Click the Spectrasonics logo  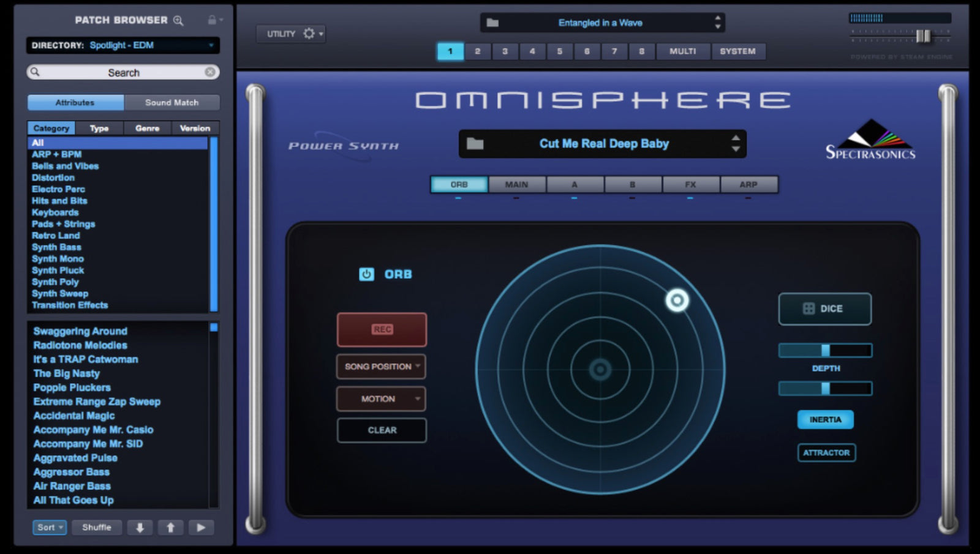(x=870, y=140)
